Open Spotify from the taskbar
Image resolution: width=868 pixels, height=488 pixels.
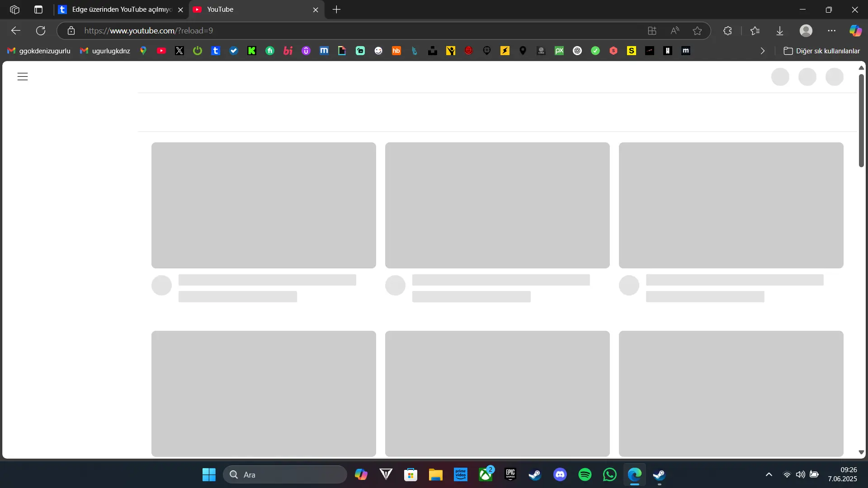point(585,474)
